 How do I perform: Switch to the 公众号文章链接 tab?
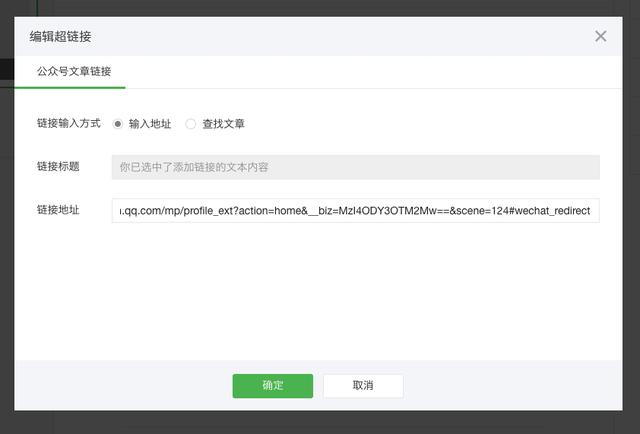(x=74, y=72)
